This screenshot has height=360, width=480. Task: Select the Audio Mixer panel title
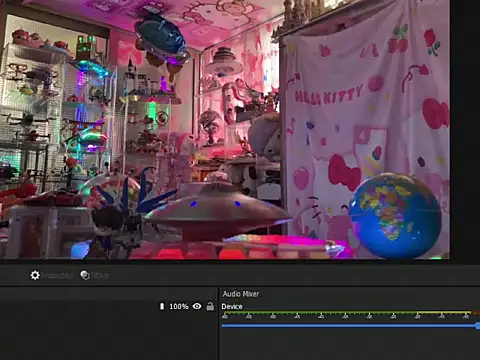coord(241,294)
